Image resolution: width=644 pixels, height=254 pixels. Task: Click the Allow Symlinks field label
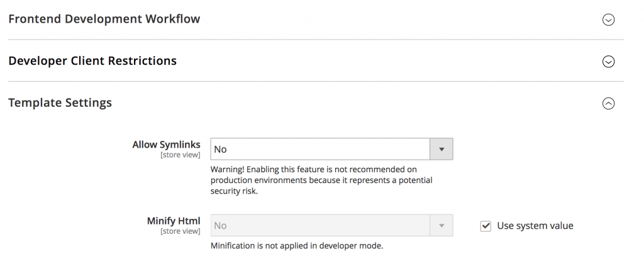point(166,145)
